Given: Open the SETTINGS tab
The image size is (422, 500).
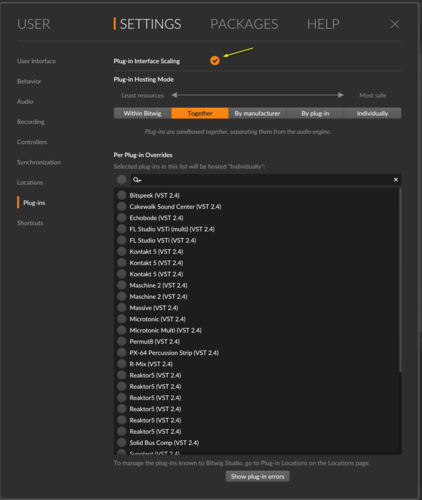Looking at the screenshot, I should point(150,24).
